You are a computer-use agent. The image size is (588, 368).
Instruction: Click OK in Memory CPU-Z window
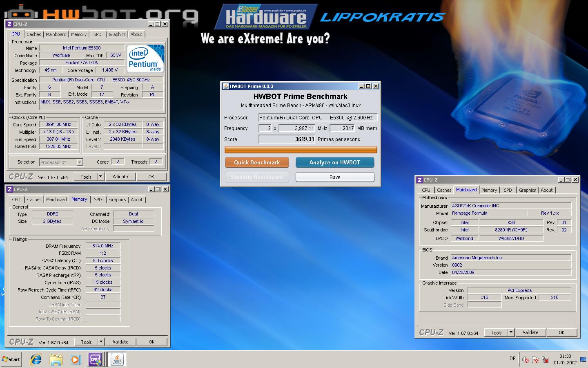151,342
